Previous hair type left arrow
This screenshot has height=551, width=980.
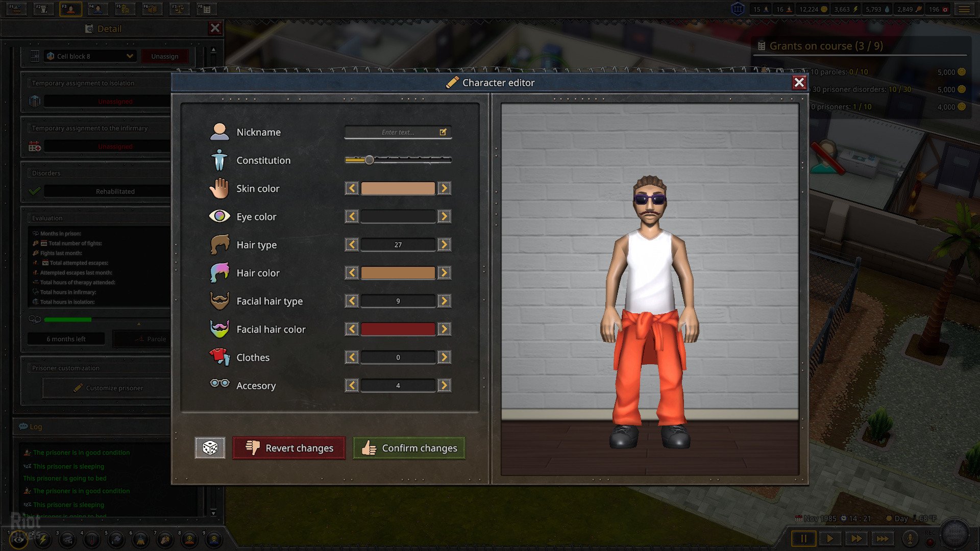tap(352, 245)
